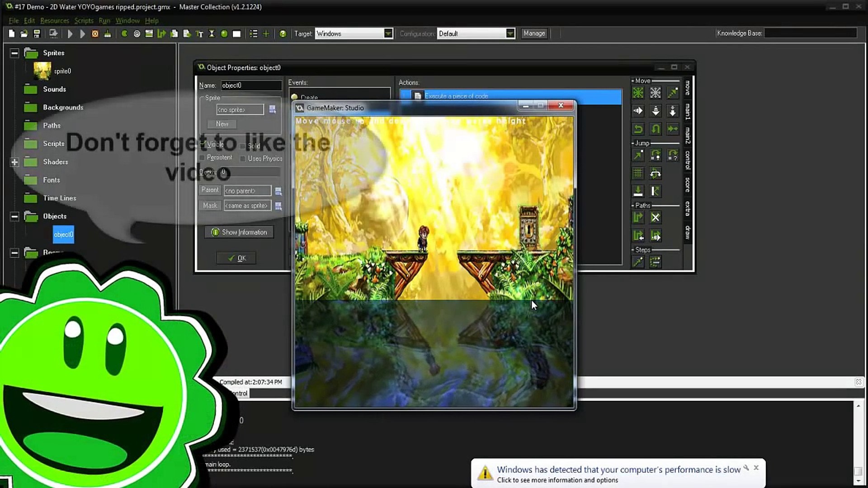Open the Target platform dropdown

[388, 34]
